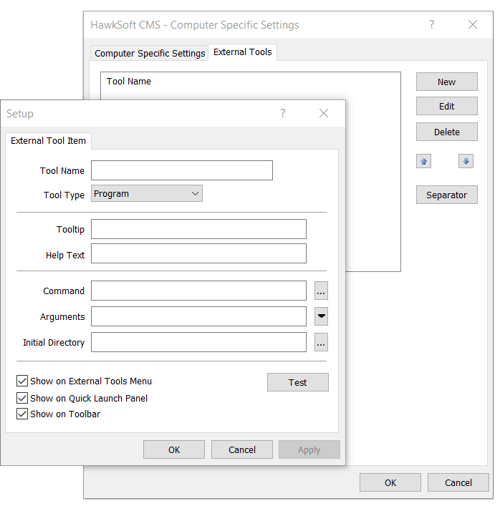The width and height of the screenshot is (500, 506).
Task: Focus the Command input field
Action: point(199,291)
